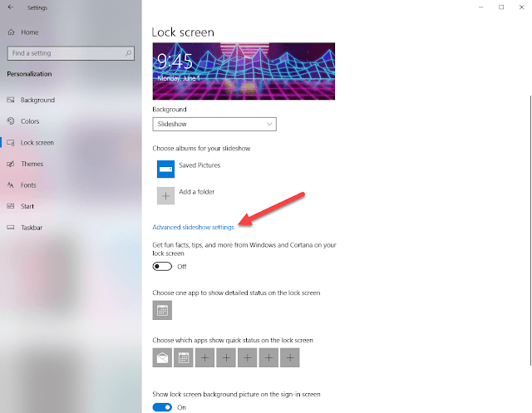Click the 'Personalization' sidebar heading

[x=30, y=74]
